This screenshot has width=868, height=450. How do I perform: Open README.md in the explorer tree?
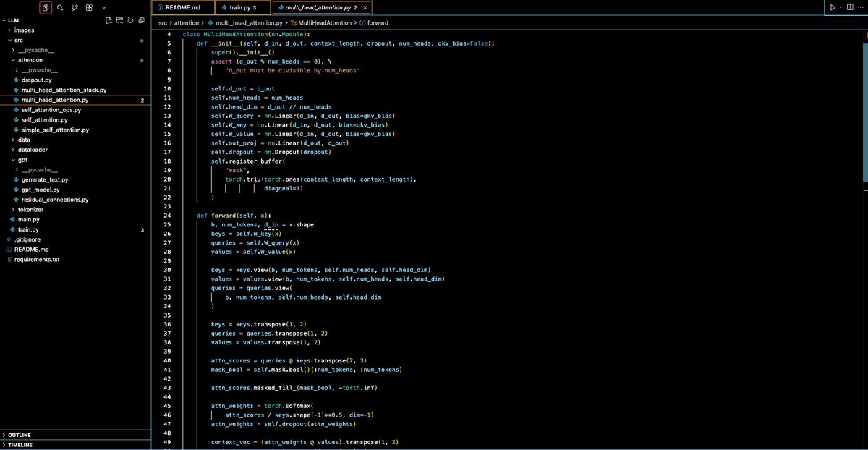(x=75, y=249)
